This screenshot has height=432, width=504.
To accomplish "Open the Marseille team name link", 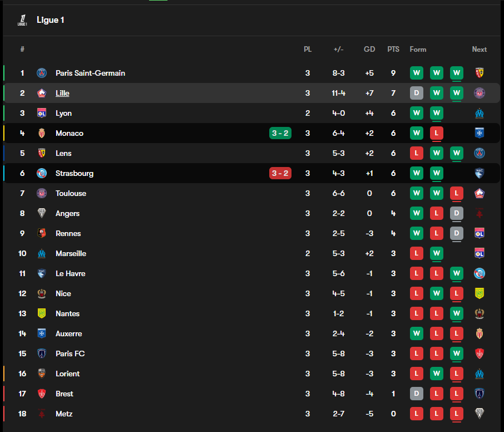I will pyautogui.click(x=71, y=253).
